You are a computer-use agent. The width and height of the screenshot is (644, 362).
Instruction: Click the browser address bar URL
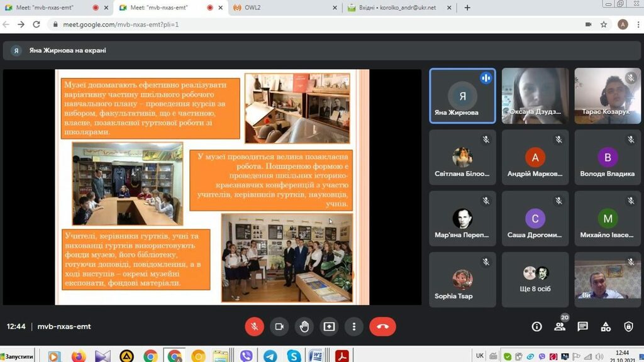point(252,25)
